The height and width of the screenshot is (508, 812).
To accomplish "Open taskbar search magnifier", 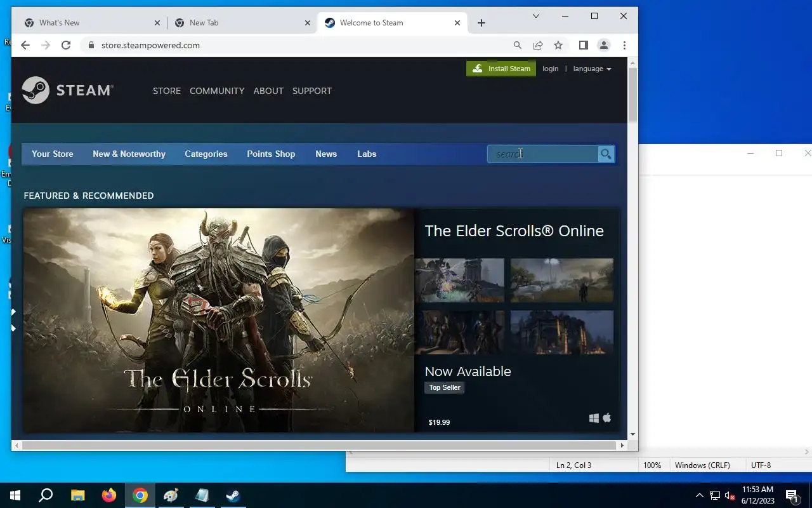I will pos(46,495).
